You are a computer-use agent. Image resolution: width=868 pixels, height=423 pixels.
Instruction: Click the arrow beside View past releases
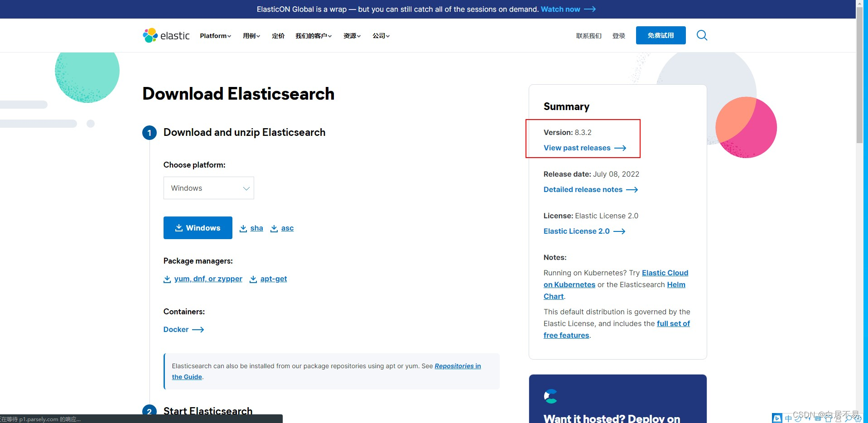tap(620, 148)
